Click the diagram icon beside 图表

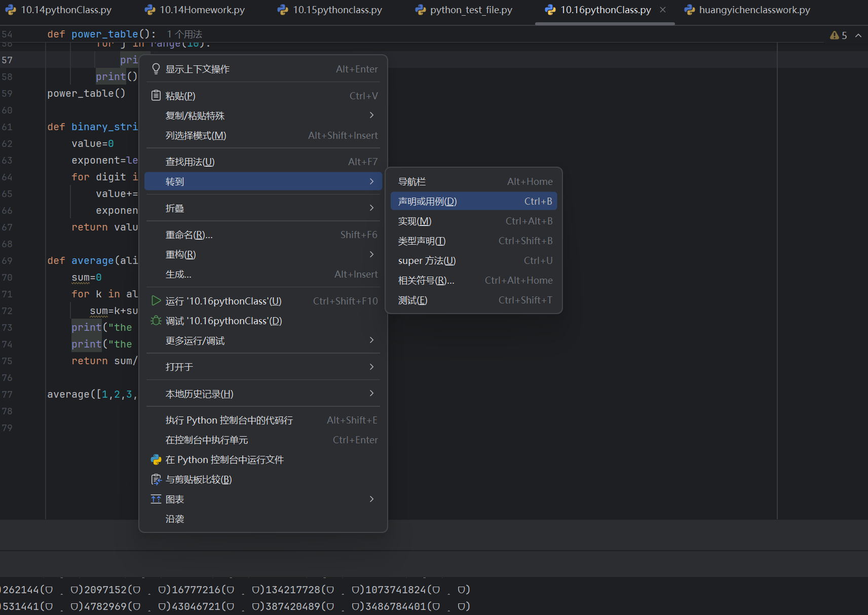tap(156, 499)
